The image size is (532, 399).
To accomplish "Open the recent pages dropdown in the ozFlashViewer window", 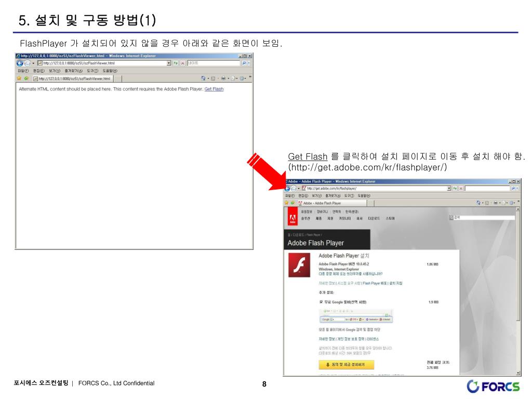I will pyautogui.click(x=33, y=63).
